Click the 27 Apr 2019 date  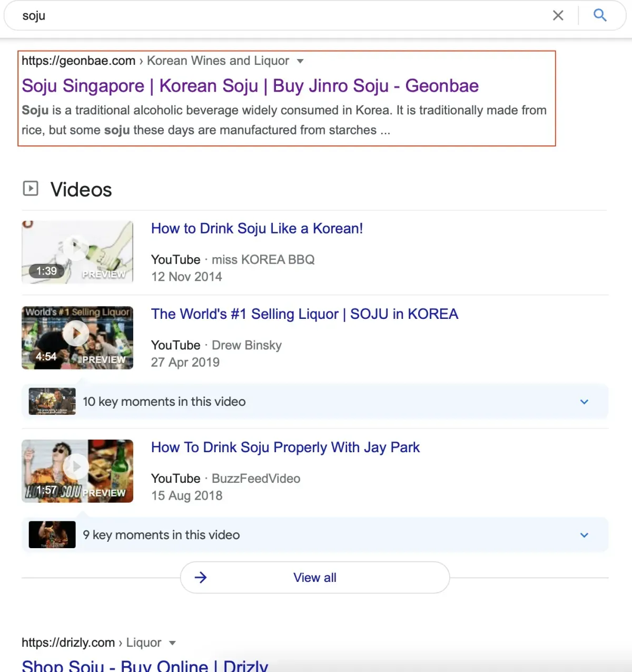[x=185, y=363]
